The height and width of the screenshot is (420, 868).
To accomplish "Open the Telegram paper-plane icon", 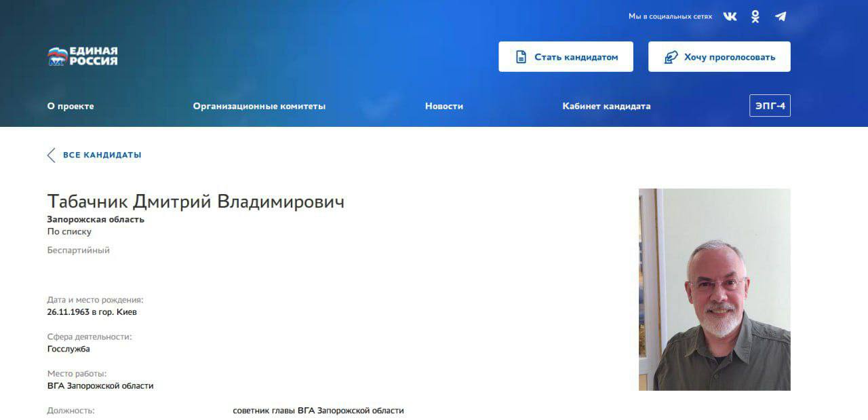I will tap(781, 16).
